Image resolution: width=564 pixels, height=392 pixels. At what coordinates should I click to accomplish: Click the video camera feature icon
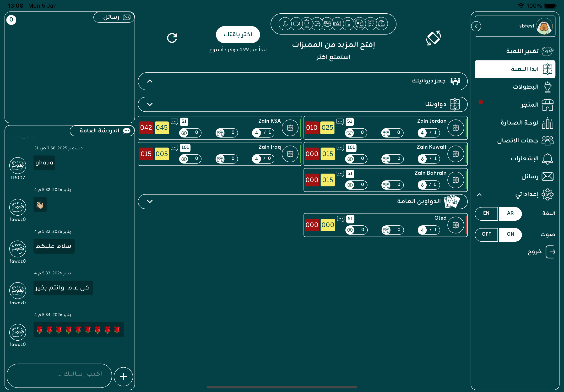(297, 24)
